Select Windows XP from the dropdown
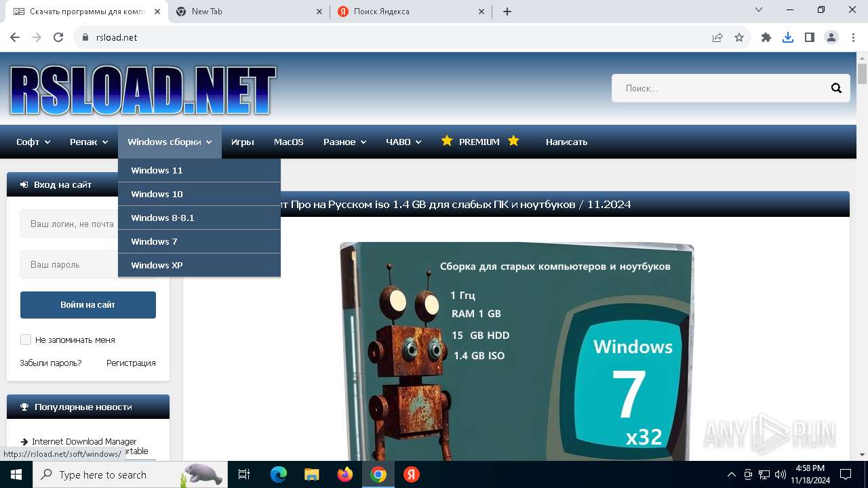Screen dimensions: 868x488 [199, 265]
